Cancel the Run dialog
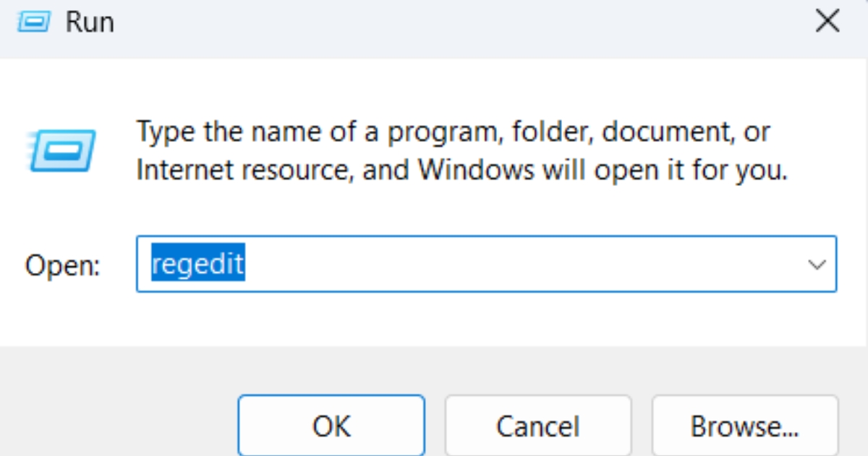The height and width of the screenshot is (456, 868). [537, 426]
